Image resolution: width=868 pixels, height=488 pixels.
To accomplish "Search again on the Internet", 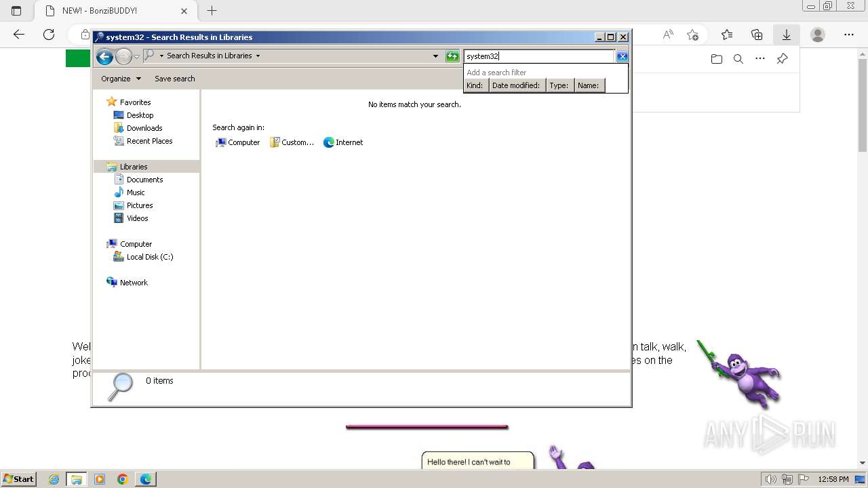I will coord(343,142).
